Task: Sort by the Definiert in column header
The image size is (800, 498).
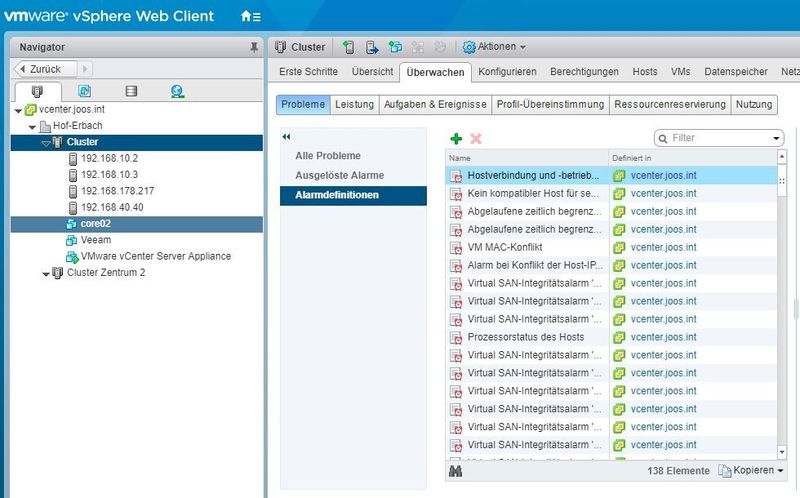Action: point(693,158)
